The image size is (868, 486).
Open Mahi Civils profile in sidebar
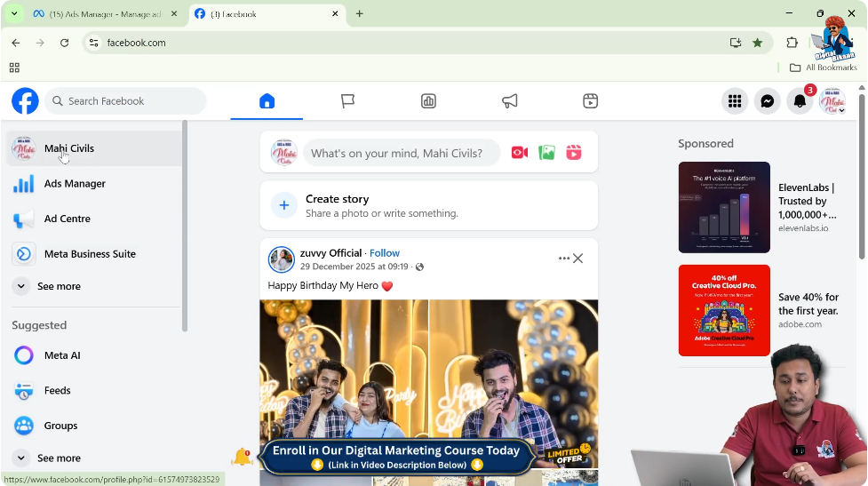point(95,148)
